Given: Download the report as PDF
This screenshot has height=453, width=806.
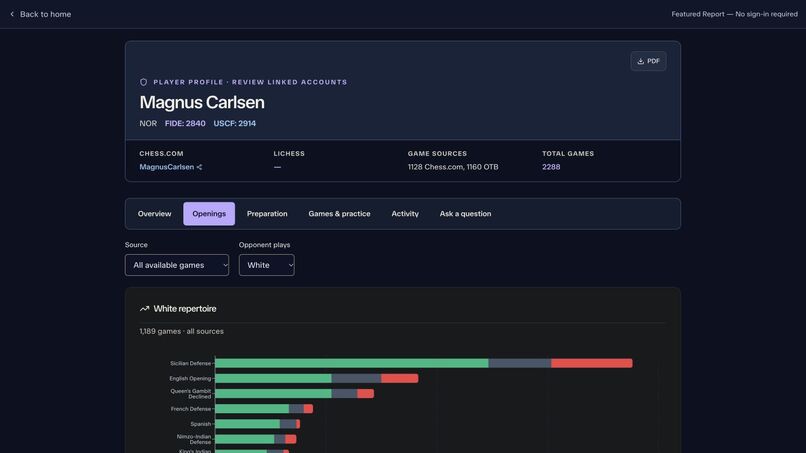Looking at the screenshot, I should [x=648, y=61].
